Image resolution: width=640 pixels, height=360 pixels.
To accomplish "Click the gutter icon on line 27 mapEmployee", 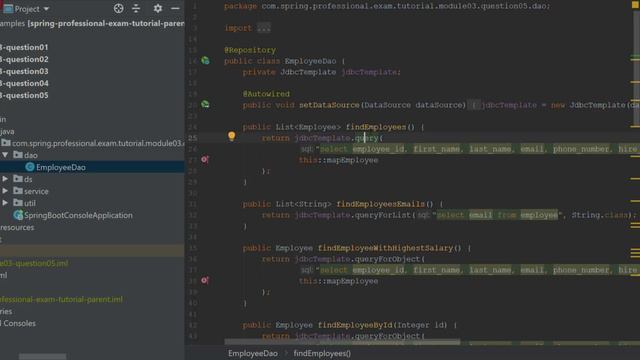I will pyautogui.click(x=204, y=160).
